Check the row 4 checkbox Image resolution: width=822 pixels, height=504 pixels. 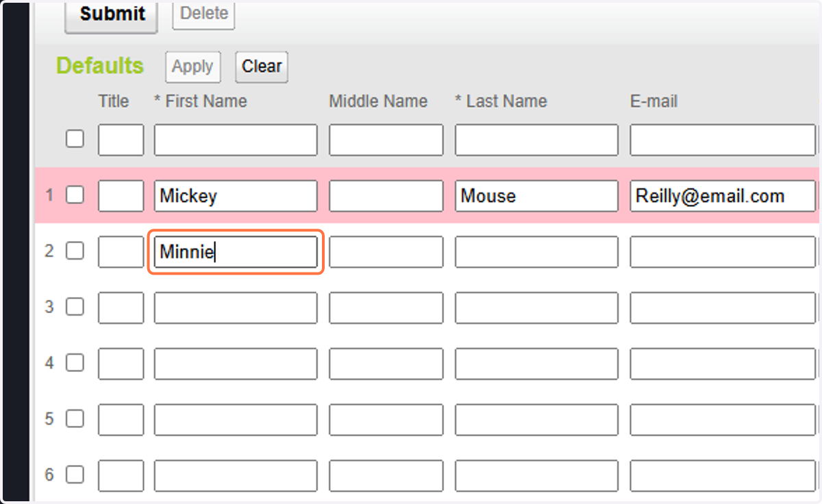click(x=75, y=363)
